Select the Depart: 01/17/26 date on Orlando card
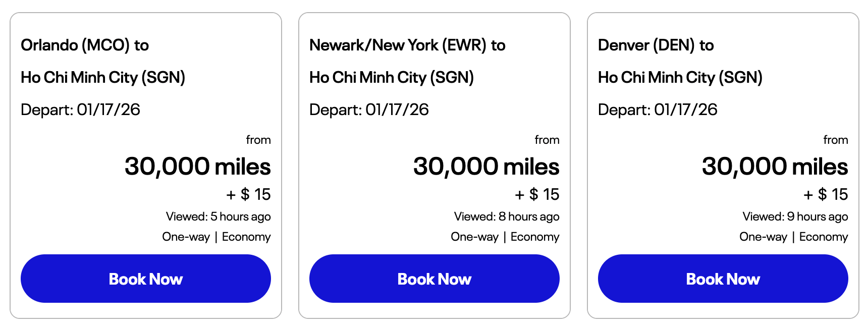Viewport: 868px width, 329px height. pos(81,109)
